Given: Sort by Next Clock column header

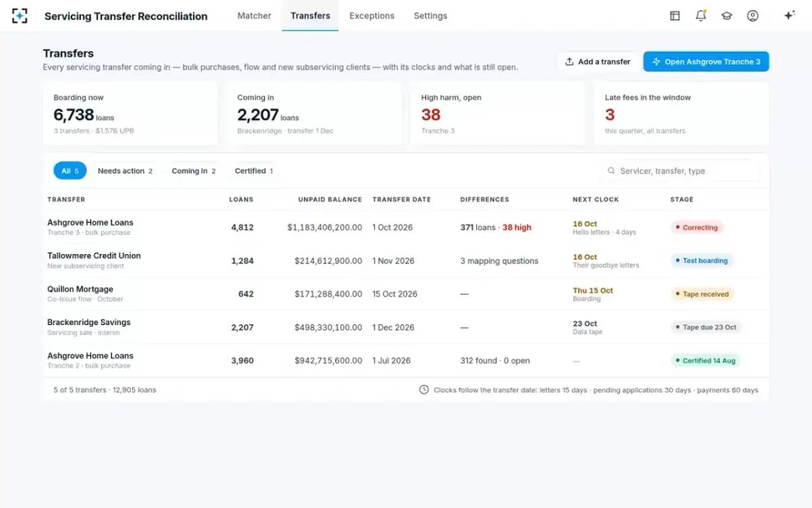Looking at the screenshot, I should 595,199.
